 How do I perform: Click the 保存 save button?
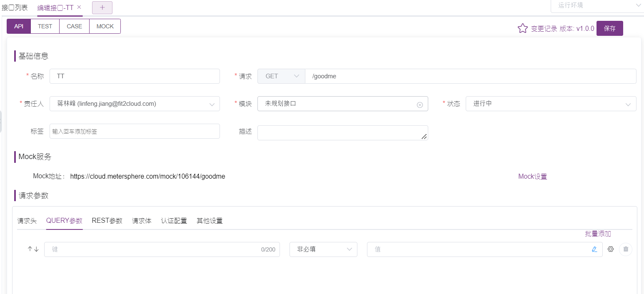pyautogui.click(x=609, y=28)
